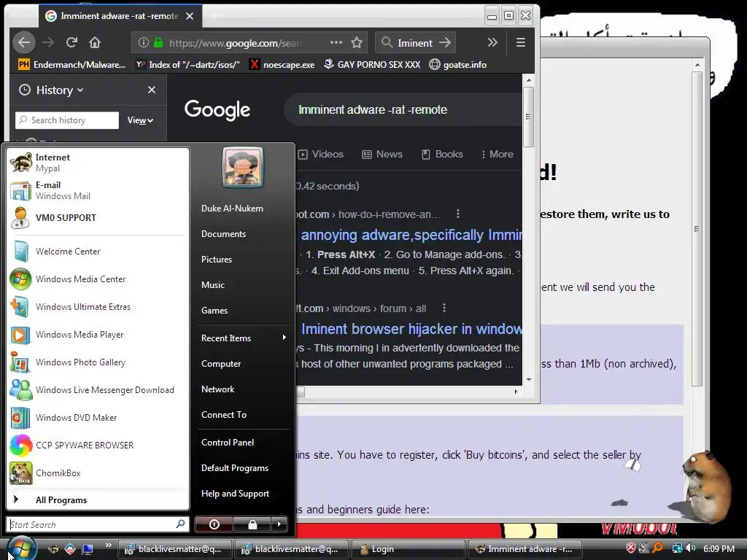
Task: Open the View dropdown in History sidebar
Action: click(140, 120)
